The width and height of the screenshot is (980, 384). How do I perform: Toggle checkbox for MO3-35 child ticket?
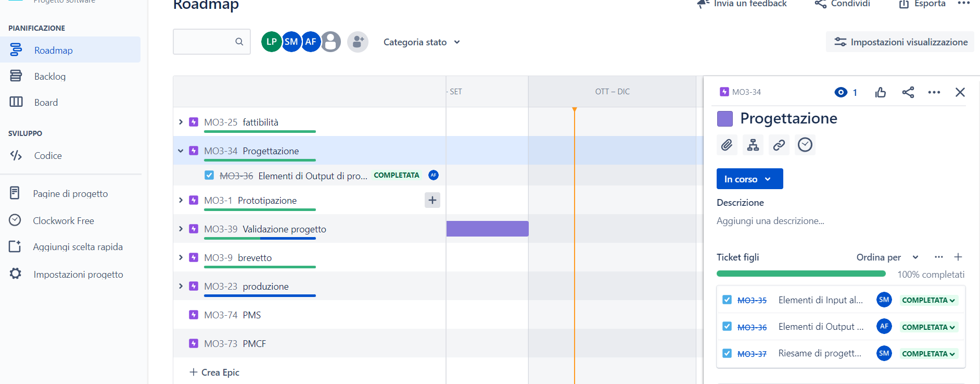point(727,300)
